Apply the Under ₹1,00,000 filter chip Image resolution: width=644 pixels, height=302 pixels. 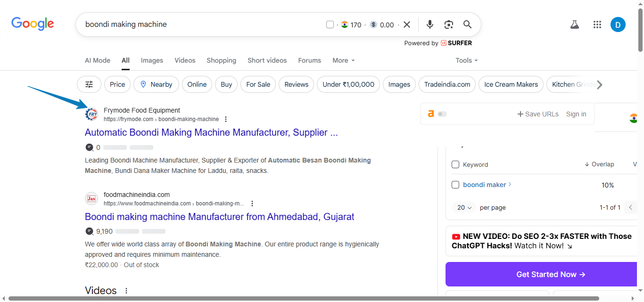click(348, 84)
